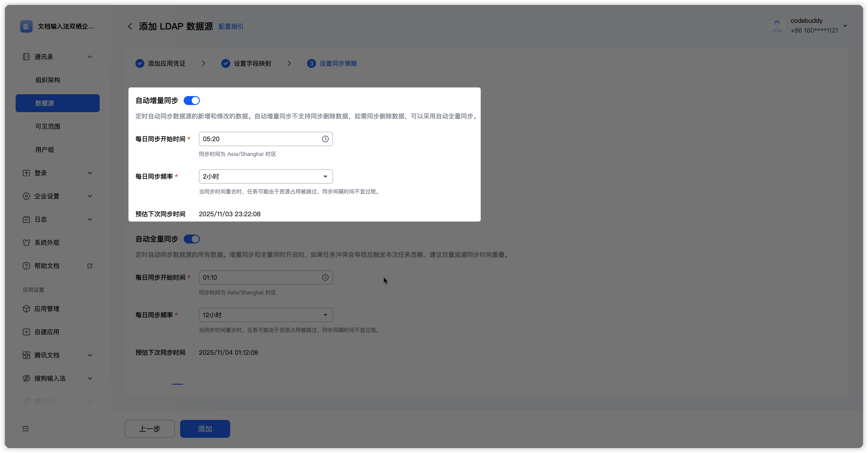Click the clock icon in incremental sync time field
This screenshot has width=868, height=453.
tap(325, 139)
